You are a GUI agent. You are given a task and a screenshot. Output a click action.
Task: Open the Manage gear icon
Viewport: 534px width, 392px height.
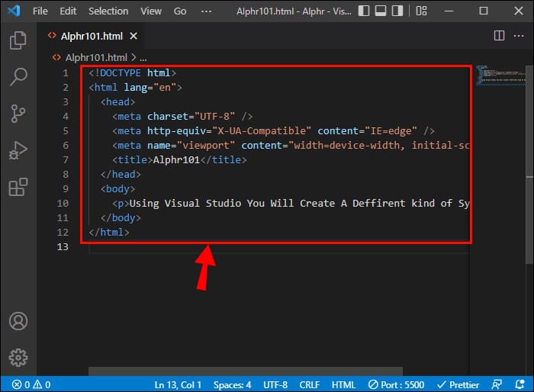tap(18, 357)
